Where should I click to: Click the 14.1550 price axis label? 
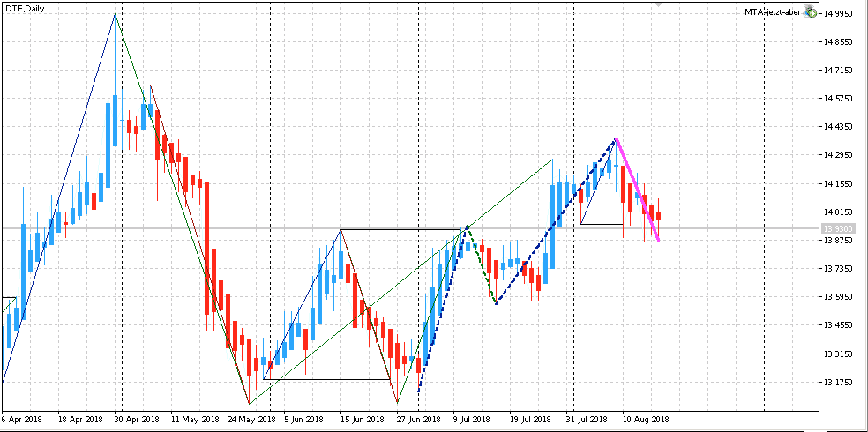pyautogui.click(x=838, y=184)
